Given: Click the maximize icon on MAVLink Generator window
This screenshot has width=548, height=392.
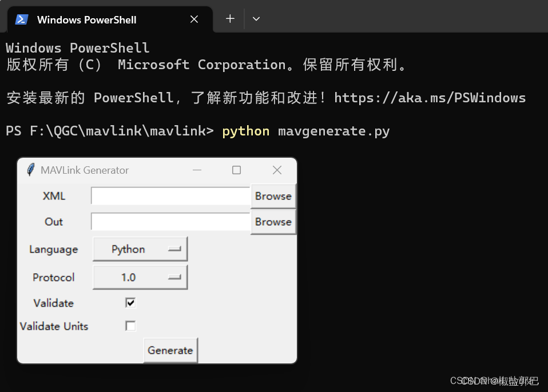Looking at the screenshot, I should coord(236,170).
